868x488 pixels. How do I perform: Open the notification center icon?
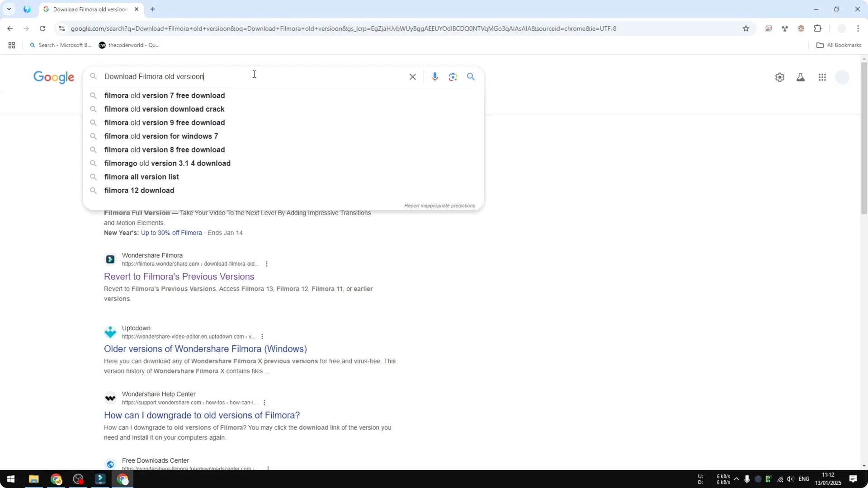point(853,479)
